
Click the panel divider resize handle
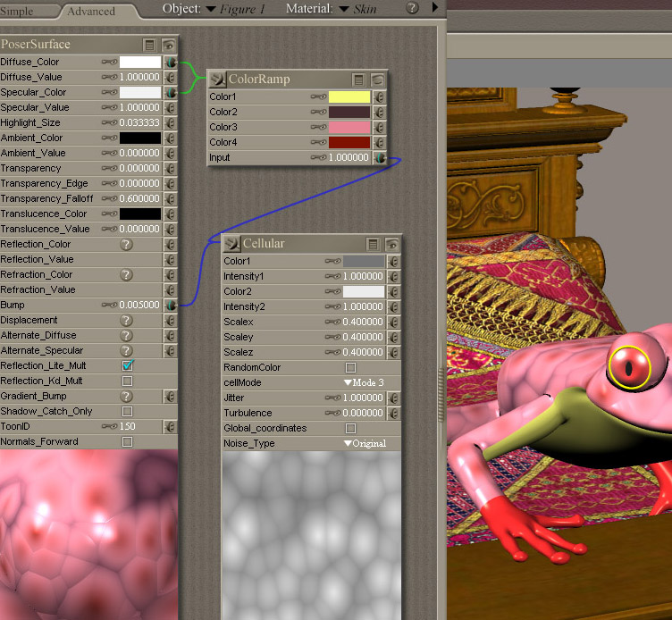click(441, 396)
